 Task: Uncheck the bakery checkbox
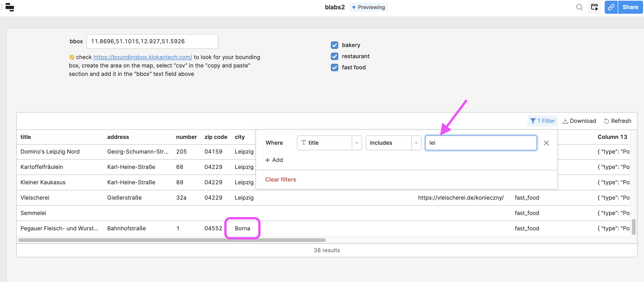[x=335, y=45]
